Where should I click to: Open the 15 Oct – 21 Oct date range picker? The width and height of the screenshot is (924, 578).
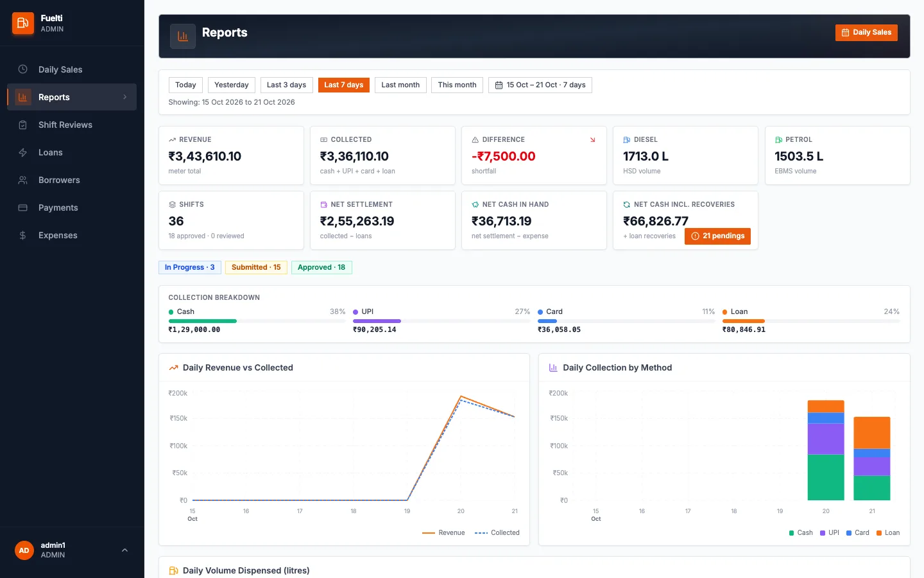pyautogui.click(x=540, y=85)
